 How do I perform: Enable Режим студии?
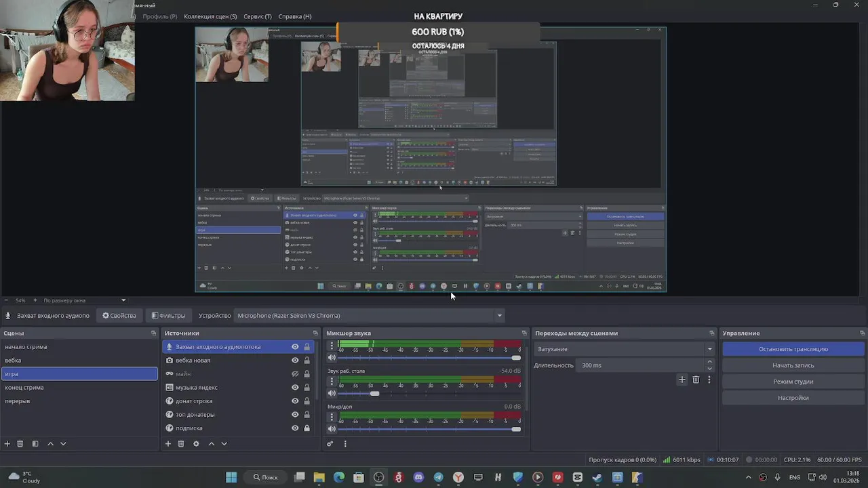793,382
